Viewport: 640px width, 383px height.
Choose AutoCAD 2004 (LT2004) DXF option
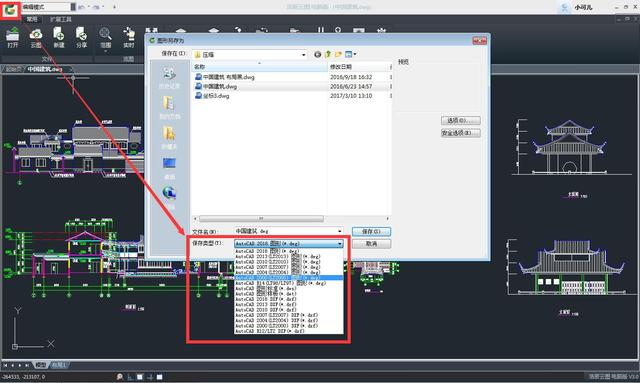(x=289, y=320)
